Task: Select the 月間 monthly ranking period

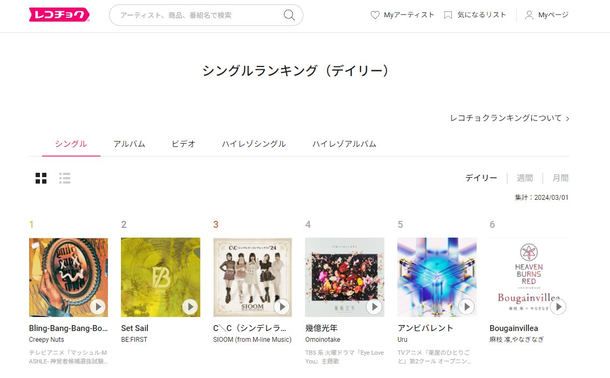Action: 560,178
